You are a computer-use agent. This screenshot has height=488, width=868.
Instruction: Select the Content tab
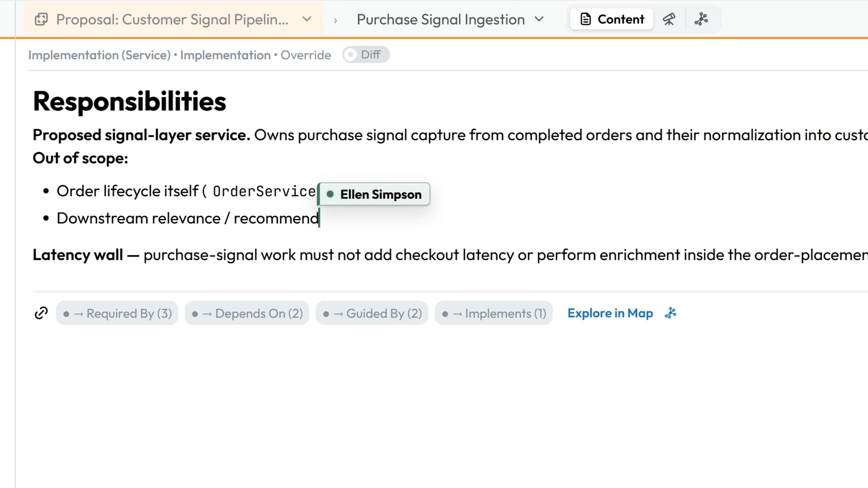[612, 19]
